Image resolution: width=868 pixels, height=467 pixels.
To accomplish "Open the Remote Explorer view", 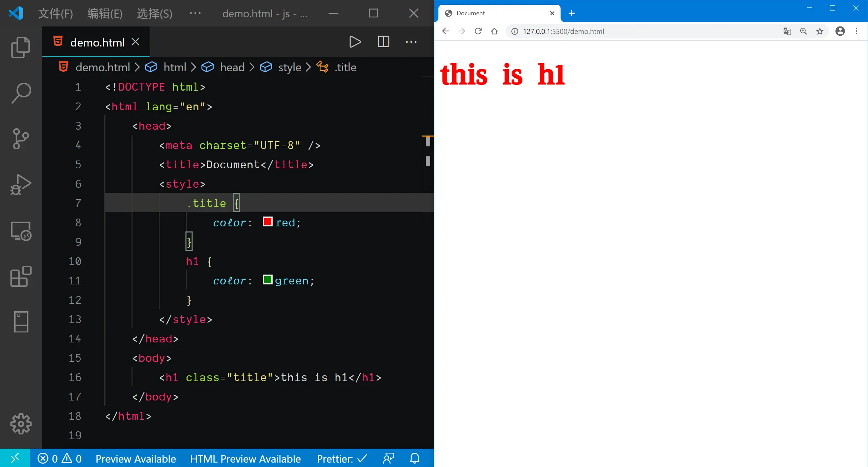I will (21, 231).
